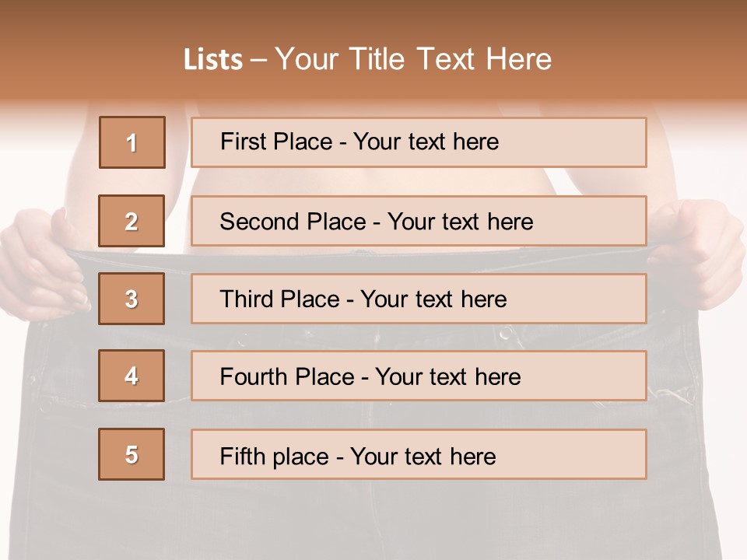Click the number 3 box
This screenshot has width=747, height=560.
pos(132,299)
